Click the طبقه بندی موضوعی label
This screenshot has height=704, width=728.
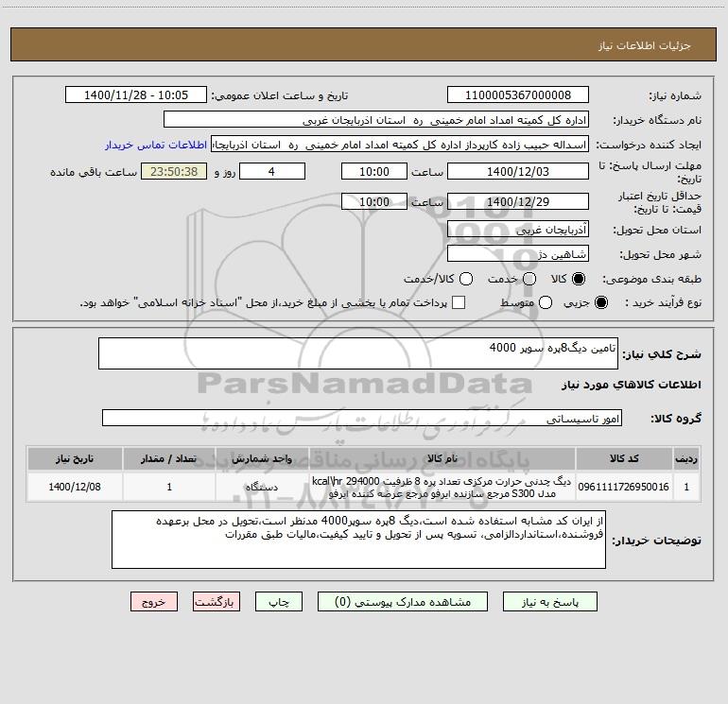651,280
